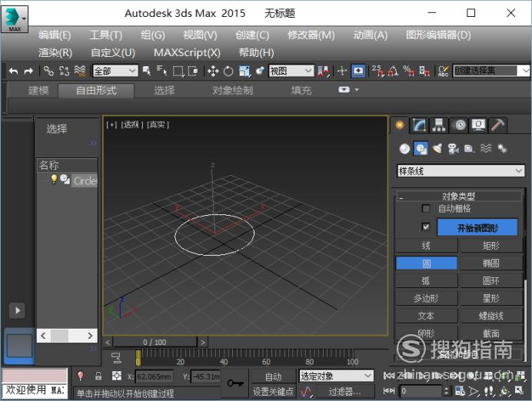
Task: Enable the 自动栅格 checkbox
Action: (x=426, y=208)
